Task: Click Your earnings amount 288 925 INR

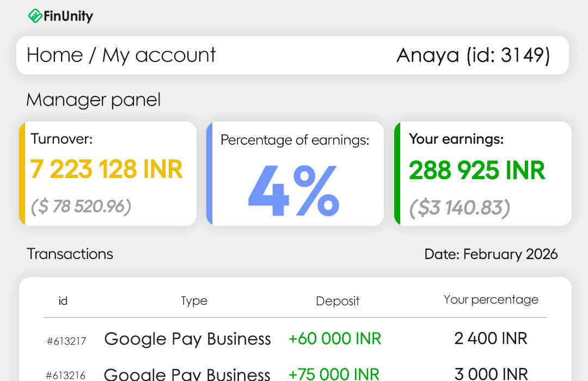Action: point(477,170)
